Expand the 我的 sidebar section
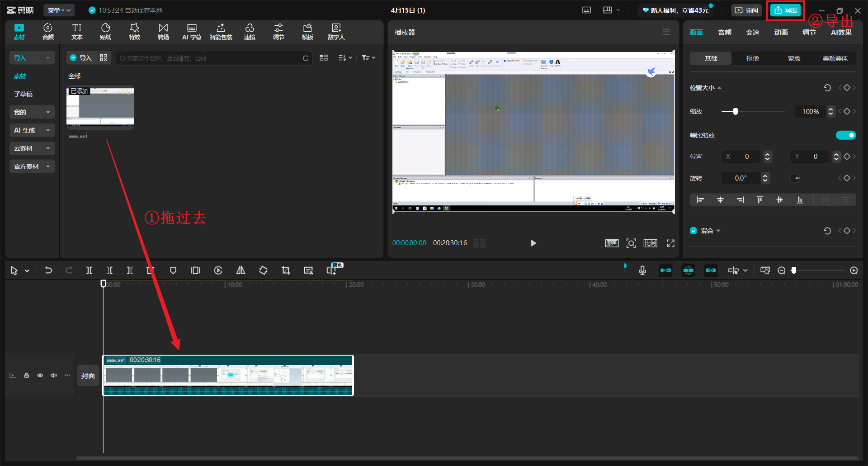 click(x=32, y=112)
